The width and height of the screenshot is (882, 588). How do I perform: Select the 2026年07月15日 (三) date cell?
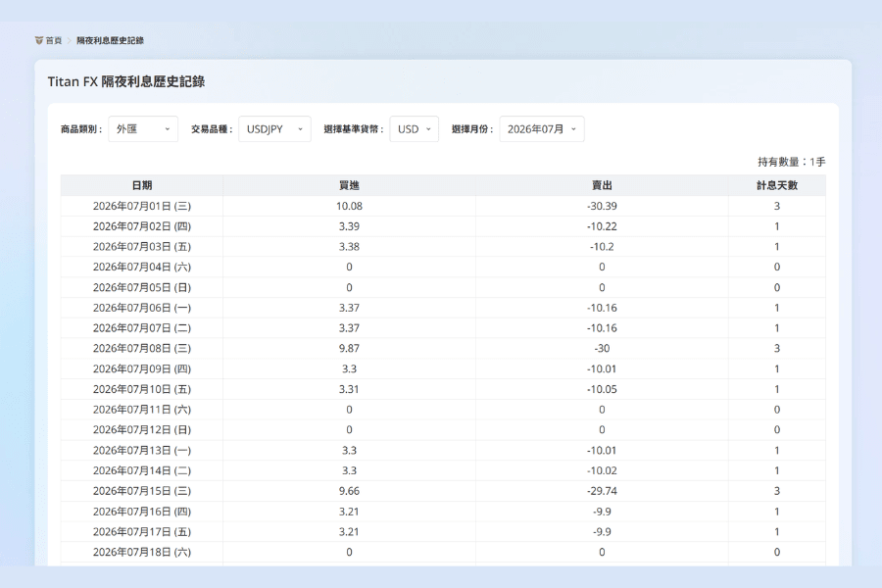pyautogui.click(x=142, y=491)
